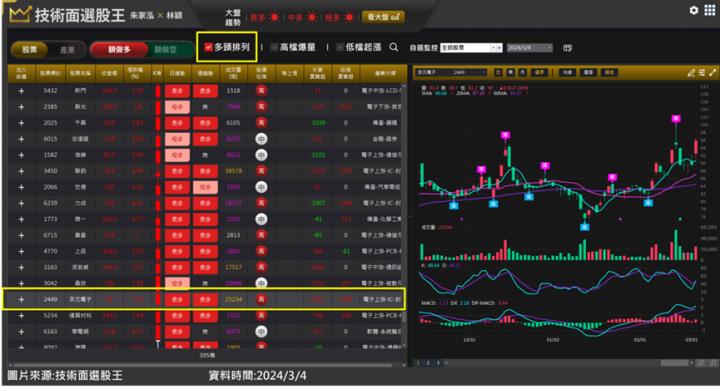Click the search magnifier beside 低檔起漲
The width and height of the screenshot is (720, 389).
coord(394,47)
